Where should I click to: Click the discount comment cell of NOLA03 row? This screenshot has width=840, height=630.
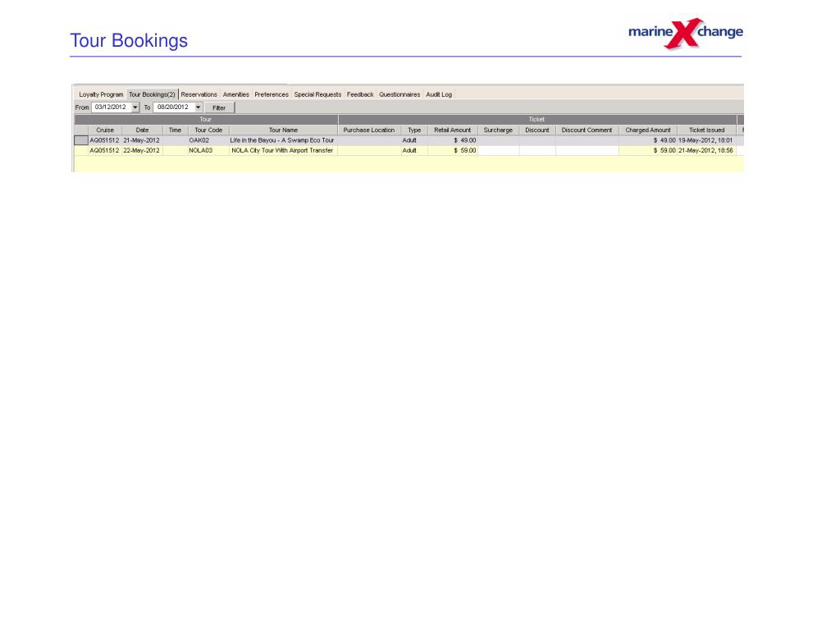point(587,151)
